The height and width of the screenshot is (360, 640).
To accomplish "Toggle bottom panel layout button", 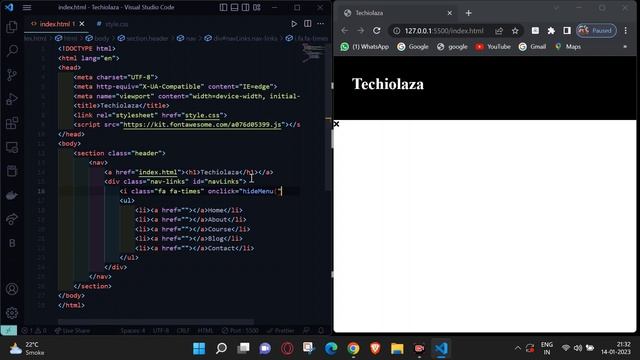I will coord(234,7).
